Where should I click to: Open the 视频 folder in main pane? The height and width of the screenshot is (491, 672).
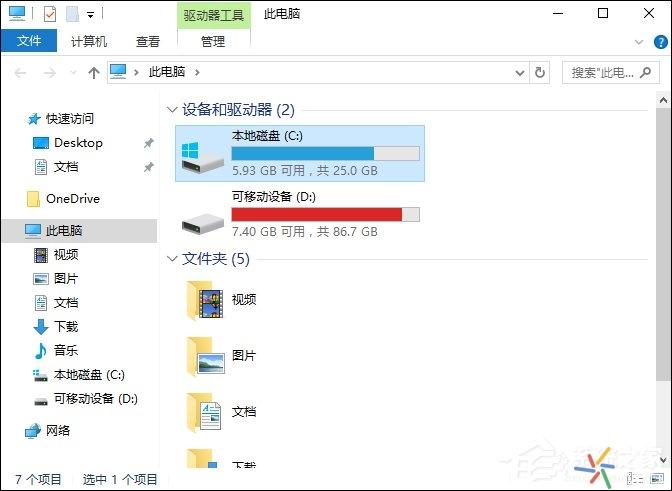click(222, 299)
